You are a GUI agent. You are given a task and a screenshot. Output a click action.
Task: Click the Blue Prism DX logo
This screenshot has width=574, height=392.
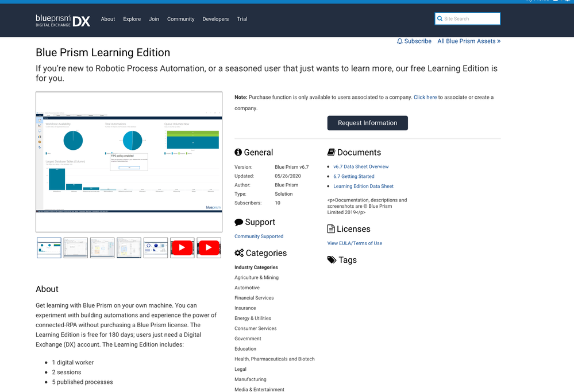coord(63,20)
